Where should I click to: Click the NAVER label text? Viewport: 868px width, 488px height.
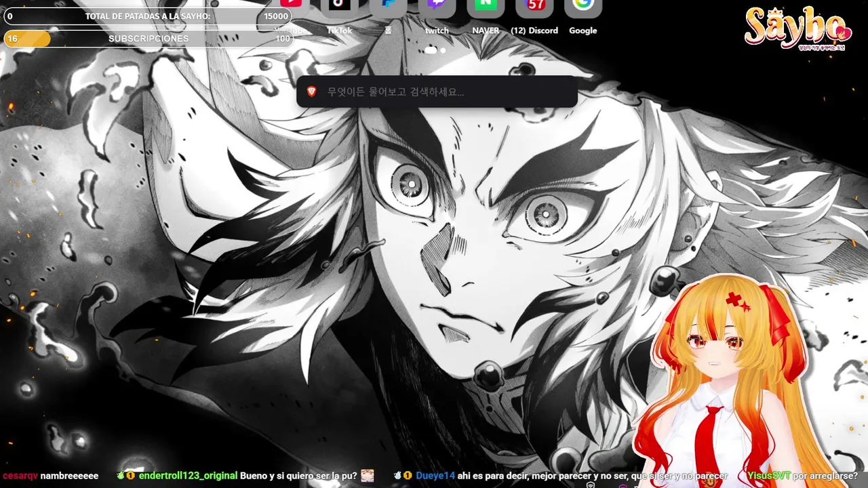pyautogui.click(x=486, y=30)
